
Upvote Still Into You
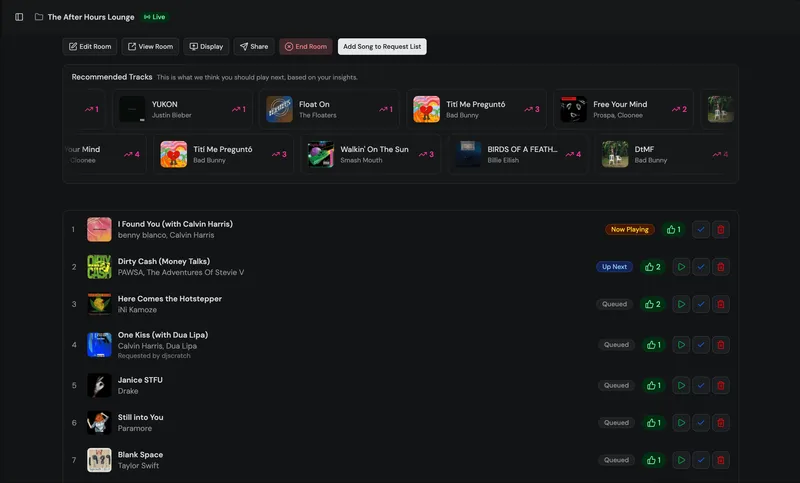coord(654,423)
